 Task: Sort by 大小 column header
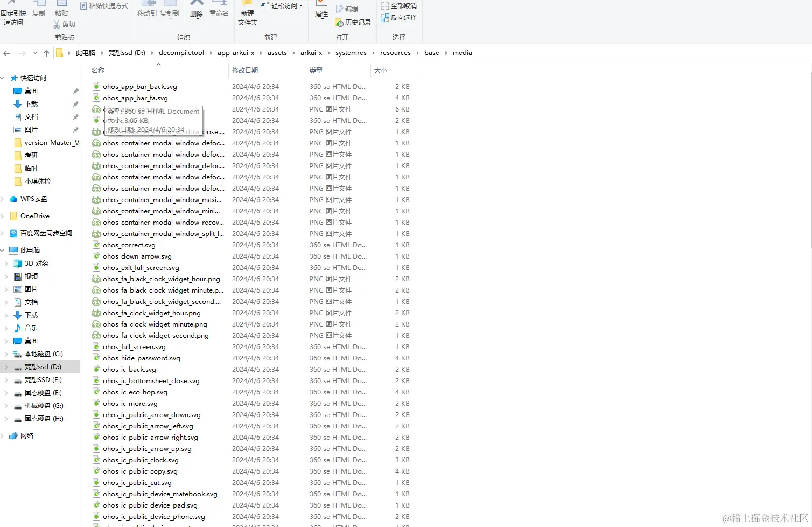pos(381,71)
